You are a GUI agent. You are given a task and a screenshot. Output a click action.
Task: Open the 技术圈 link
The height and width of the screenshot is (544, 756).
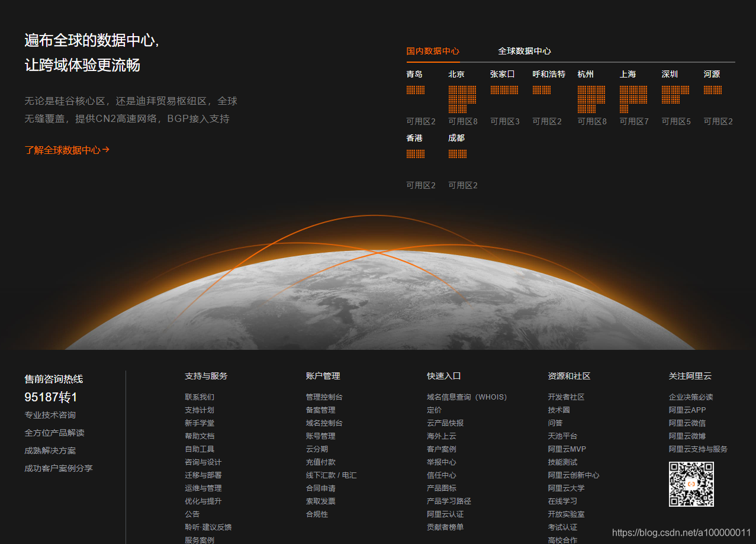pyautogui.click(x=559, y=410)
